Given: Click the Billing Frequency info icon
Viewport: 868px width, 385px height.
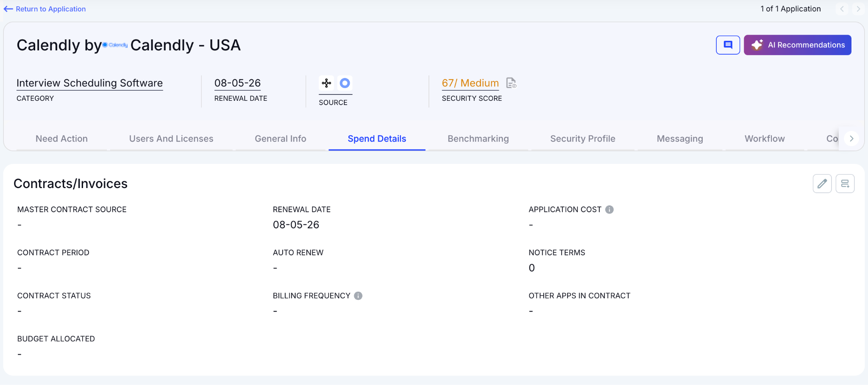Looking at the screenshot, I should click(x=358, y=296).
